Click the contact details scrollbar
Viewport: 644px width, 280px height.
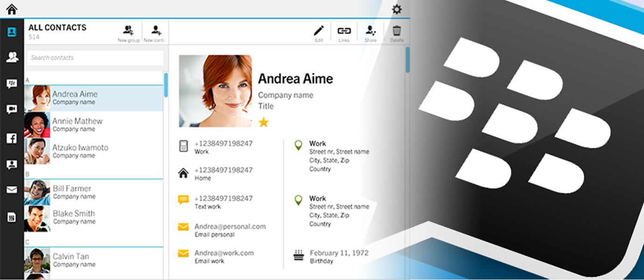tap(407, 60)
